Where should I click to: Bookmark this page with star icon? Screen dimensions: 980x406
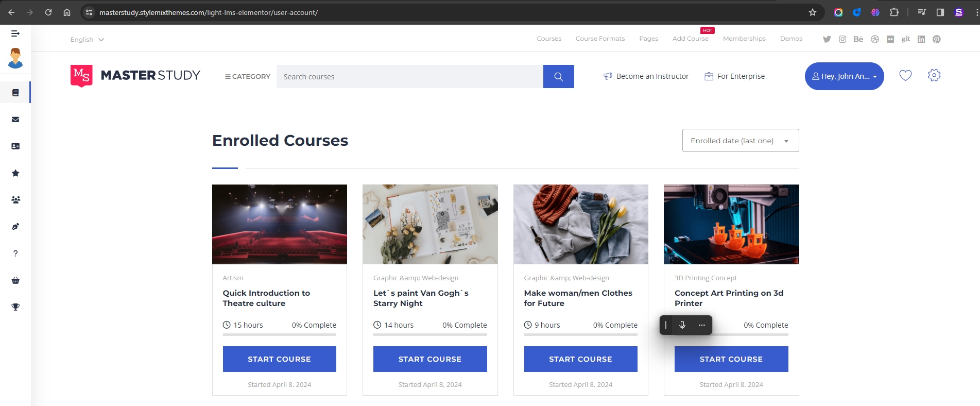tap(813, 12)
